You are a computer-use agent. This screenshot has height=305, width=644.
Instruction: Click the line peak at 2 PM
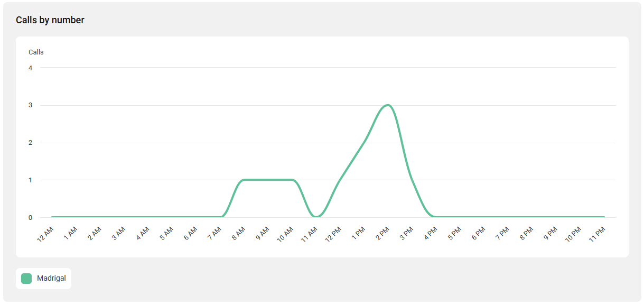pyautogui.click(x=388, y=105)
